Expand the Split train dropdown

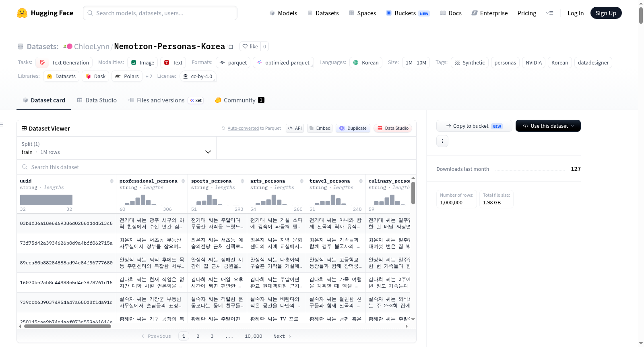click(116, 148)
